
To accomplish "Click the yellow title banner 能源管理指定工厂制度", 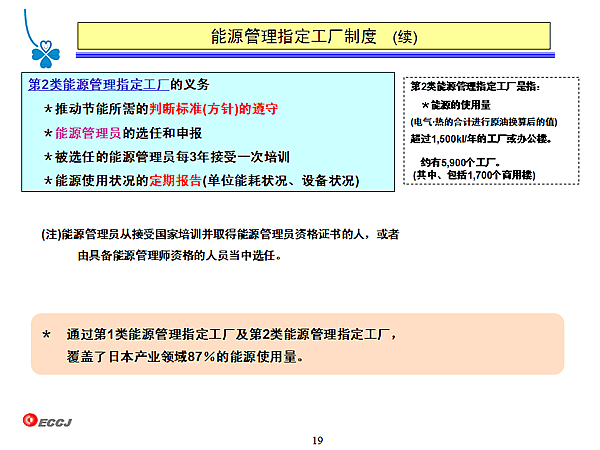I will coord(314,36).
